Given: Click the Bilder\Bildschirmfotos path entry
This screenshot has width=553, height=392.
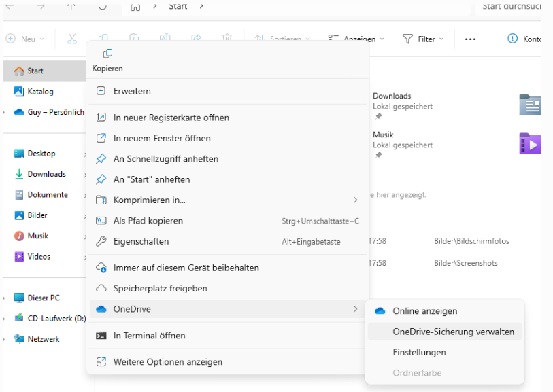Looking at the screenshot, I should [x=471, y=241].
